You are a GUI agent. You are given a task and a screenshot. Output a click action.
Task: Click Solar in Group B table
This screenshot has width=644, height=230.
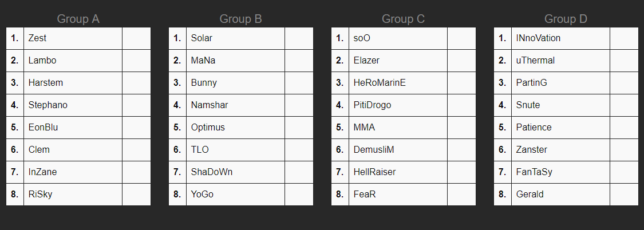202,38
